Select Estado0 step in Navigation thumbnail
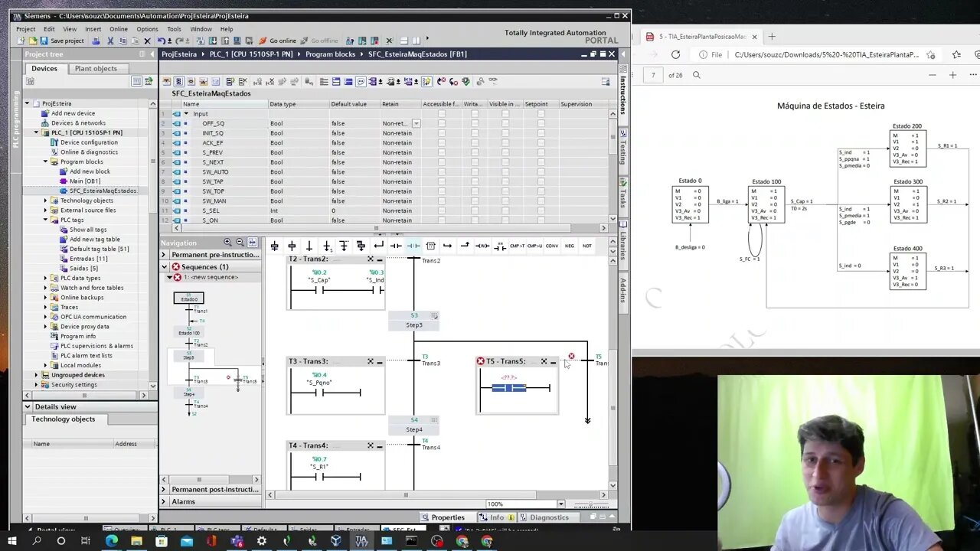The width and height of the screenshot is (980, 551). pos(188,298)
